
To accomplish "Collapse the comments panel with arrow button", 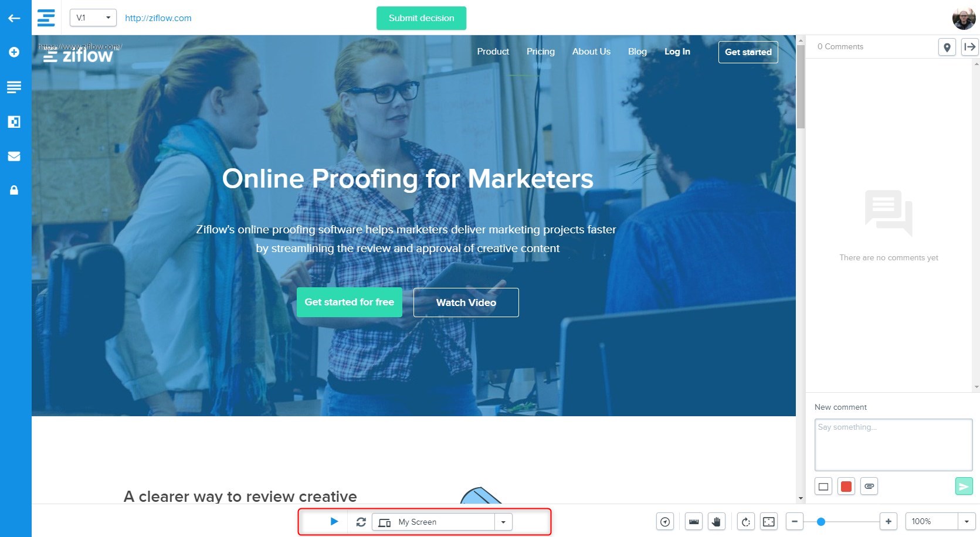I will [969, 47].
